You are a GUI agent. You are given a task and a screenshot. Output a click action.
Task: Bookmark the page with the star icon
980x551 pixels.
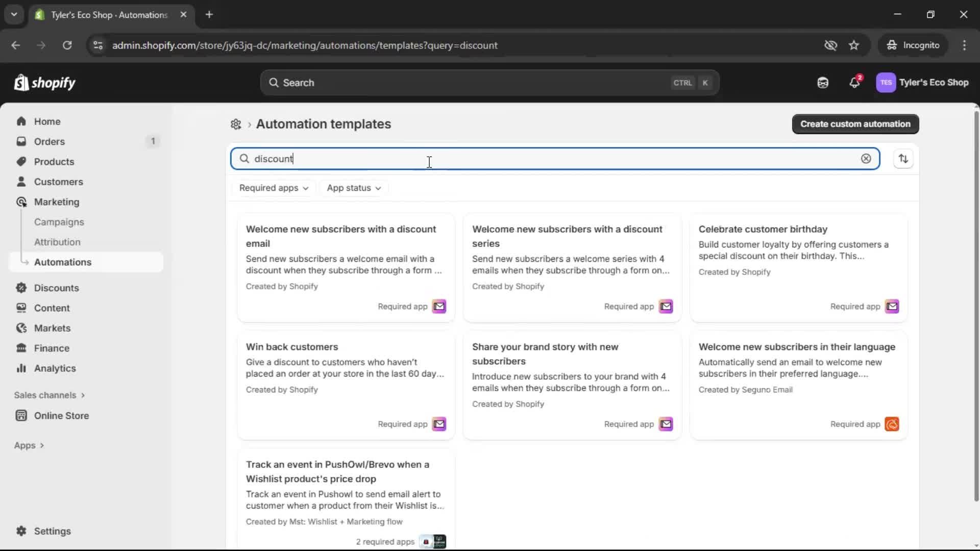coord(854,45)
